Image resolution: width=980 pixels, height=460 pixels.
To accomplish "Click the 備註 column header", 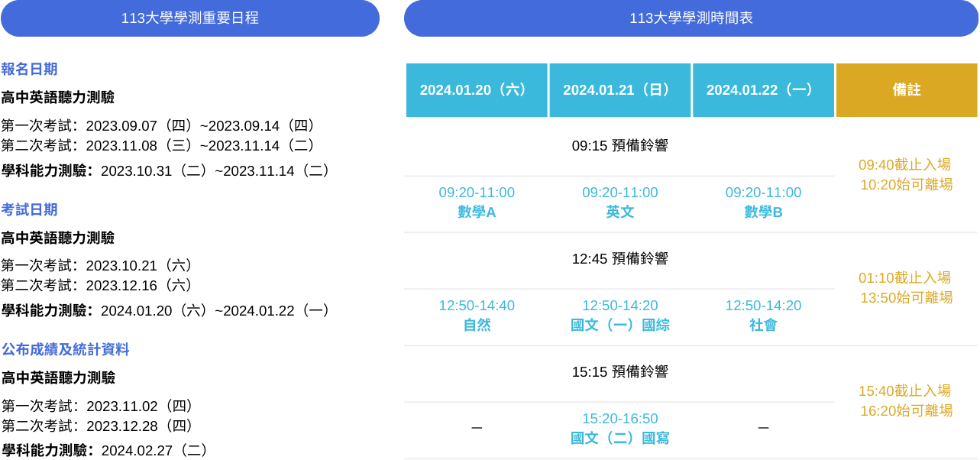I will [907, 90].
